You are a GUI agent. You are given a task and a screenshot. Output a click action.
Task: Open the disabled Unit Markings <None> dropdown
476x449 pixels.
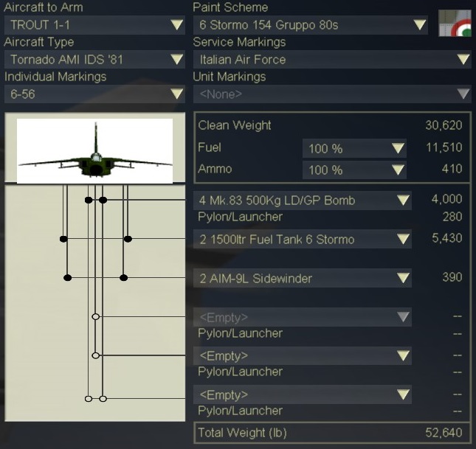[x=332, y=94]
